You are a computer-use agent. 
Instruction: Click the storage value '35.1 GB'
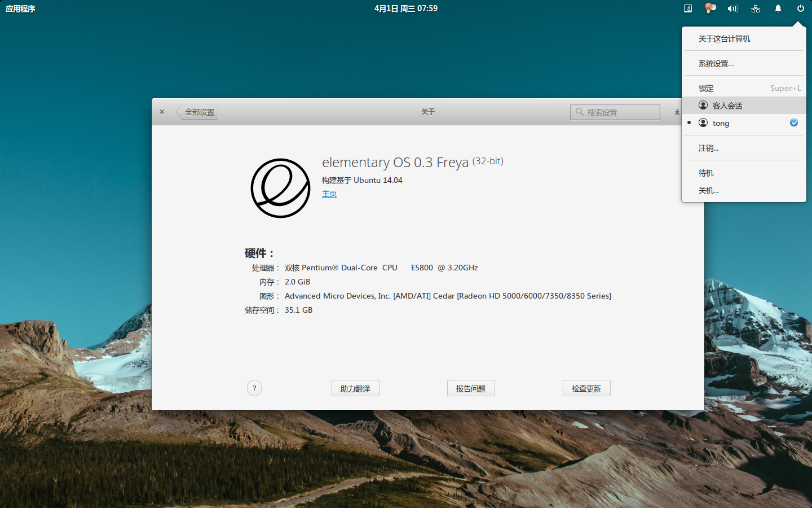(298, 310)
